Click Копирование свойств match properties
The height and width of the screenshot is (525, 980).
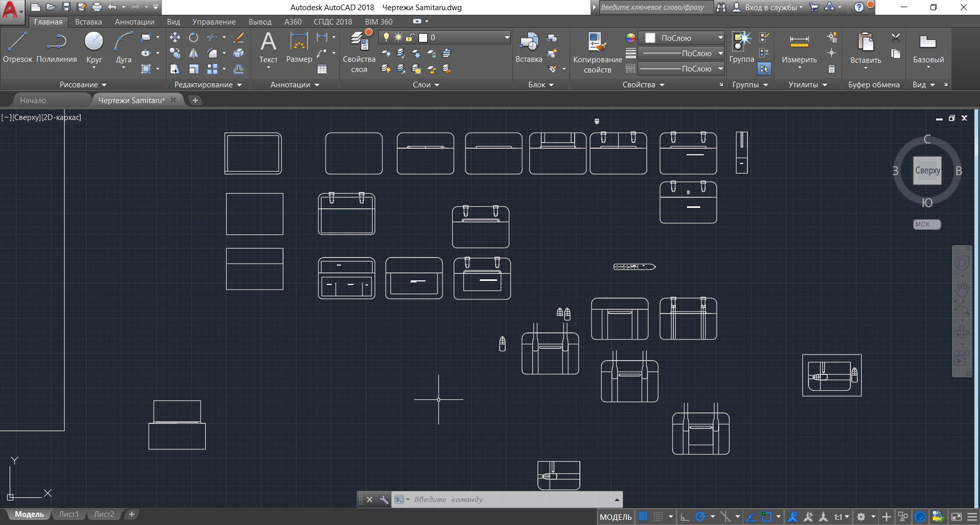pyautogui.click(x=597, y=52)
